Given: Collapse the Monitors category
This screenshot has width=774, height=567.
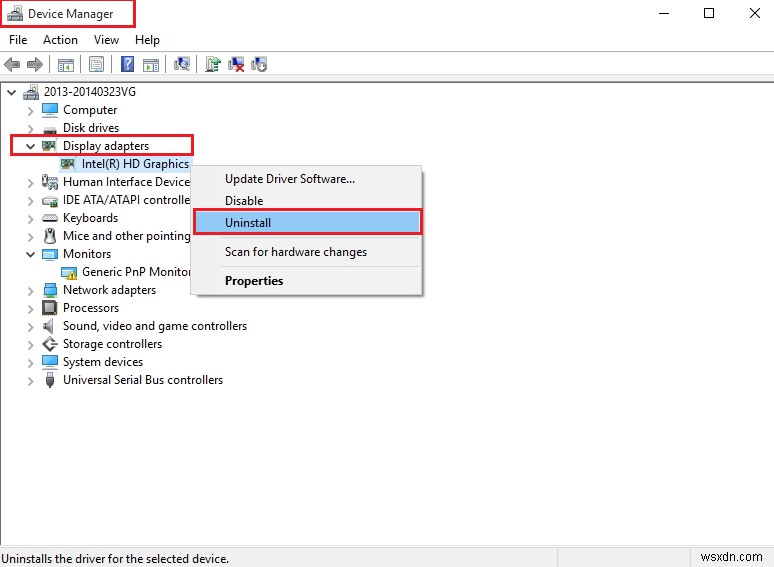Looking at the screenshot, I should click(x=31, y=255).
